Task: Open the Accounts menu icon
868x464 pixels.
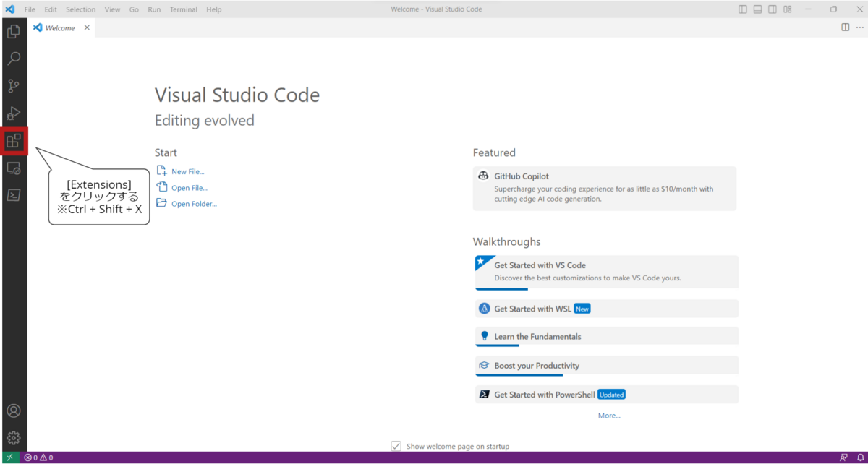Action: 13,411
